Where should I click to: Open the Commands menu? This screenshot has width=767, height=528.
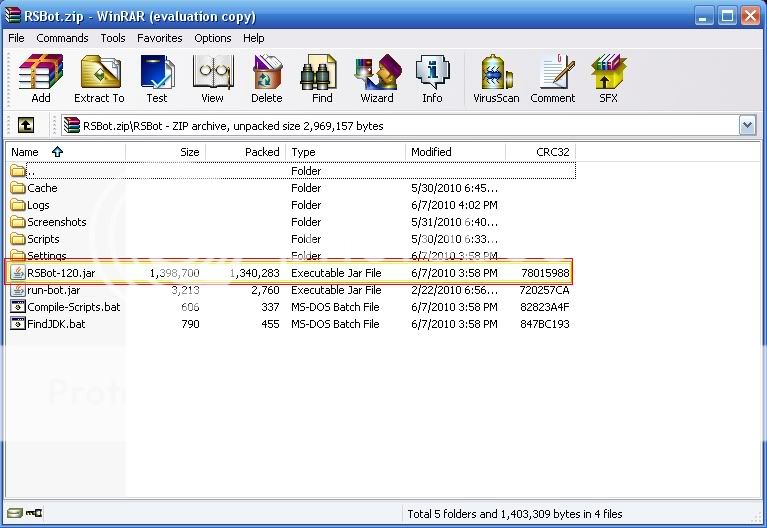tap(62, 38)
